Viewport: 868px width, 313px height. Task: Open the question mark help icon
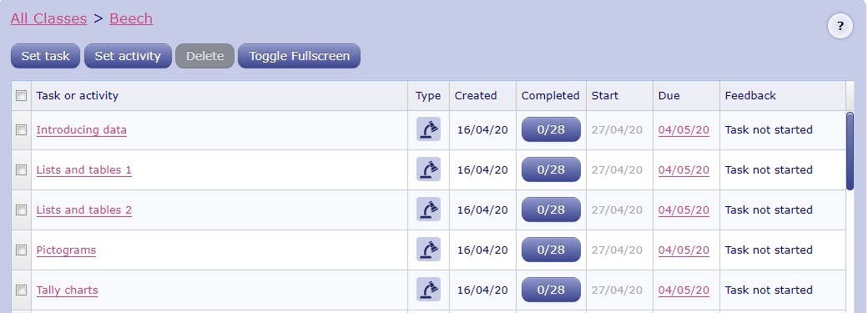(840, 26)
